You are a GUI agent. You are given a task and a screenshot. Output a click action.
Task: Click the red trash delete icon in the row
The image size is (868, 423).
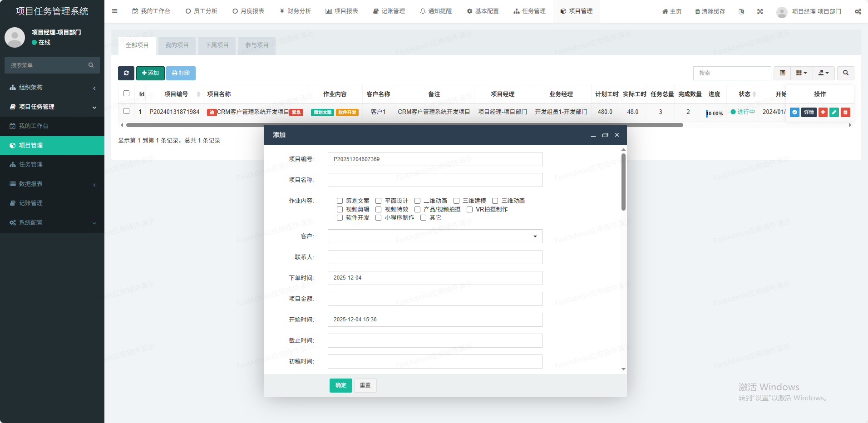pos(845,112)
